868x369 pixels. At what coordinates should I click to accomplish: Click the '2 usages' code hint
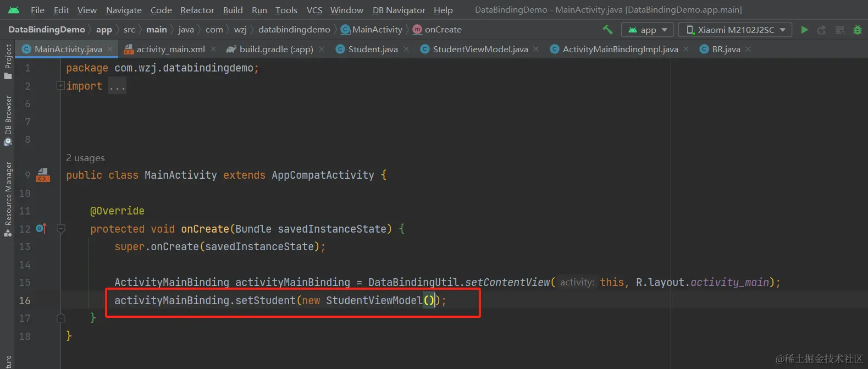85,158
